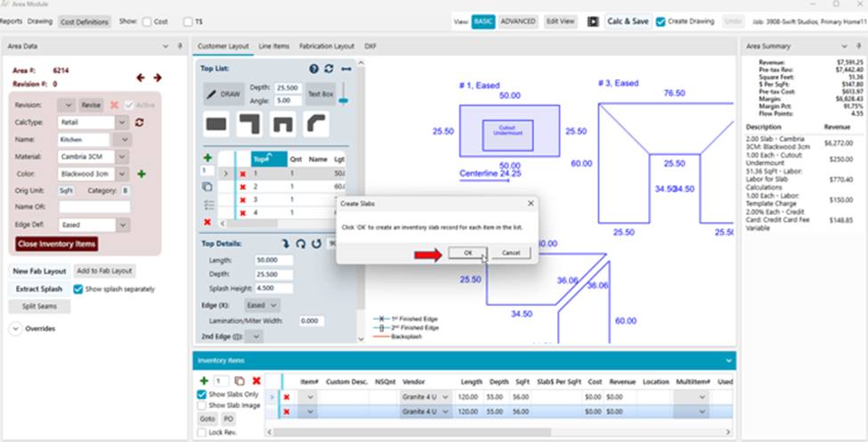
Task: Open the Cost Definitions menu
Action: pyautogui.click(x=85, y=22)
